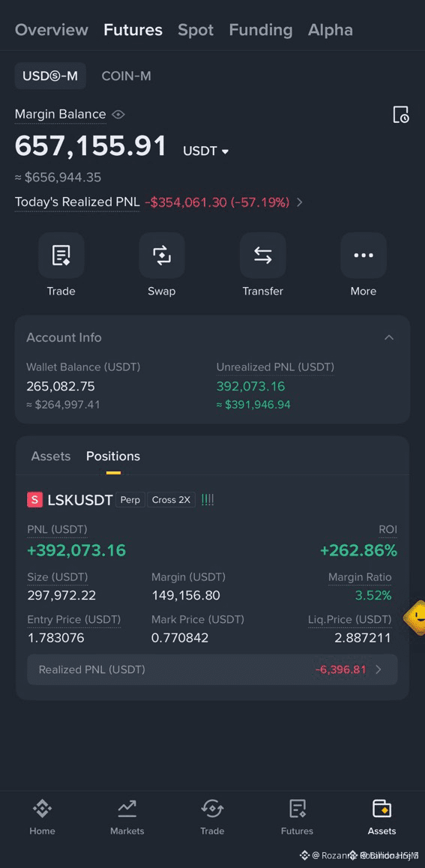Screen dimensions: 425x868
Task: Open Markets in bottom navigation
Action: pyautogui.click(x=127, y=817)
